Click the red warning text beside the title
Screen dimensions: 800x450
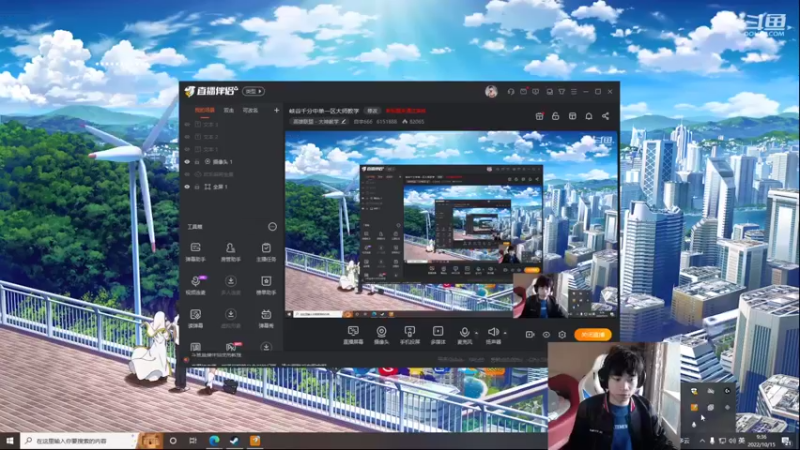(x=406, y=111)
